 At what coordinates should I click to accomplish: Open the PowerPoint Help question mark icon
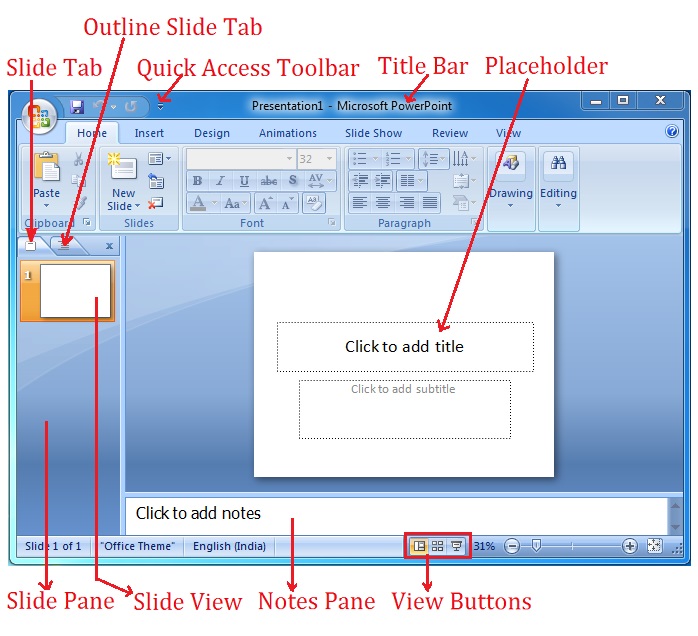coord(672,131)
